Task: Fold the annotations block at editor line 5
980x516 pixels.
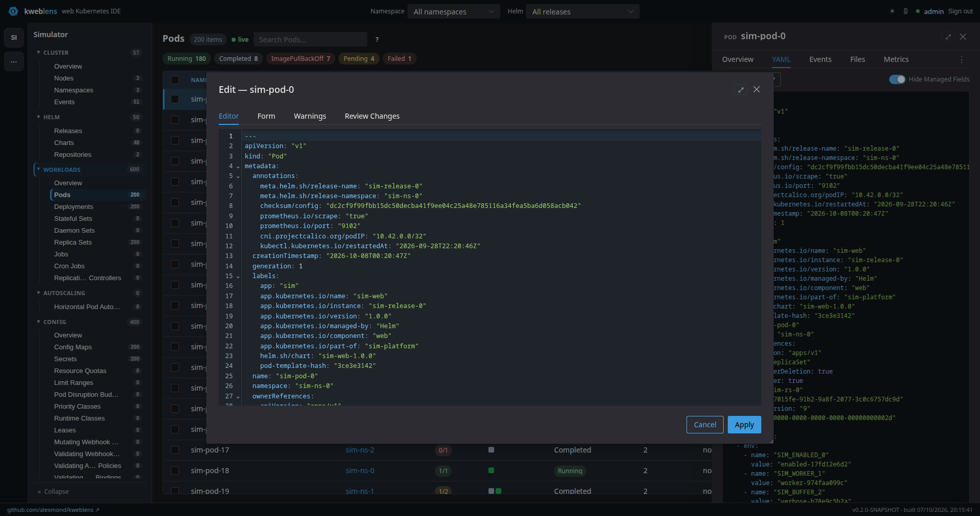Action: pyautogui.click(x=238, y=176)
